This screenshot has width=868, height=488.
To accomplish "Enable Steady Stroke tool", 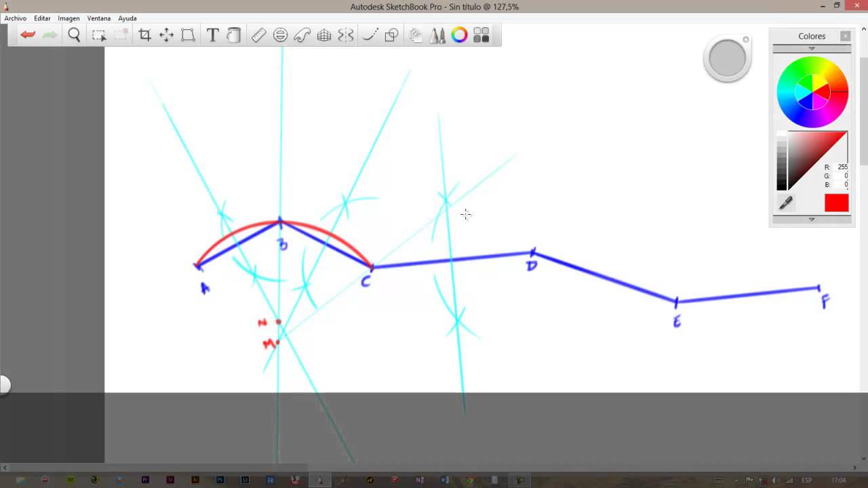I will point(370,35).
